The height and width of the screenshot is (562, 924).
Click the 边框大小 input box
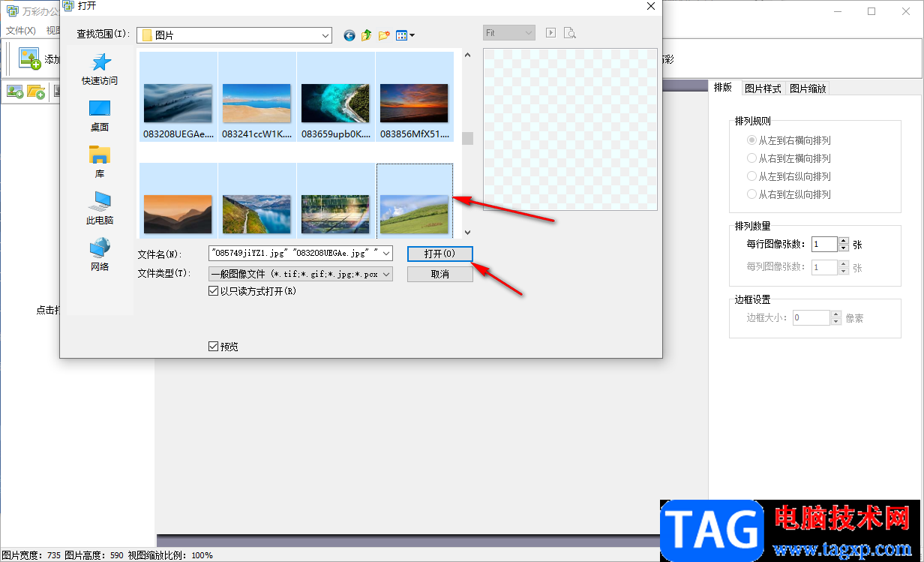[811, 317]
